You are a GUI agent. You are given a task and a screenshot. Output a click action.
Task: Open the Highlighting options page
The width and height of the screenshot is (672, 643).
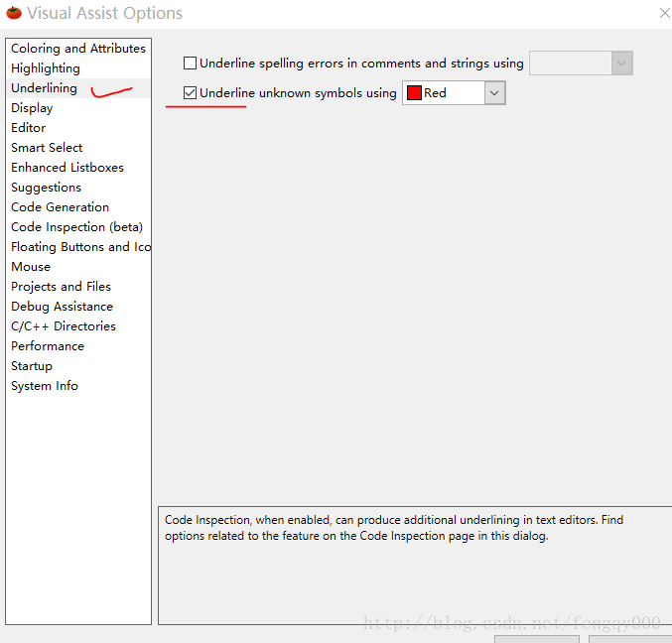(x=78, y=68)
